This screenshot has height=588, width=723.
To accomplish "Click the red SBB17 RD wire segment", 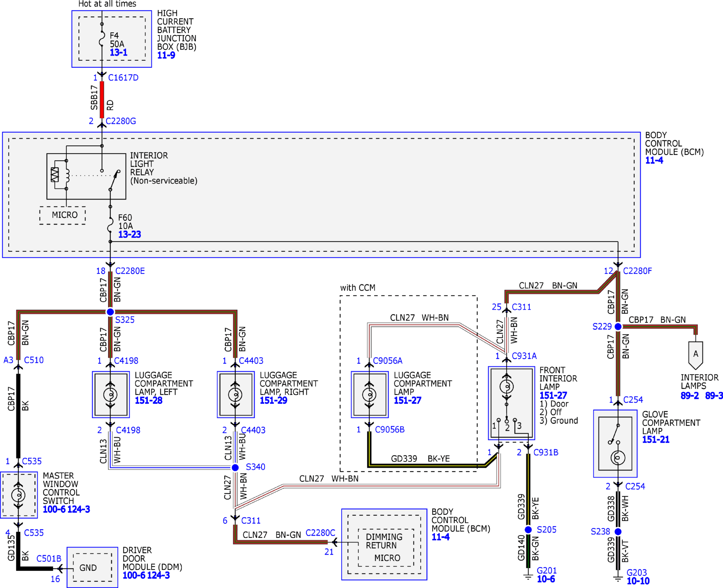I will click(102, 99).
